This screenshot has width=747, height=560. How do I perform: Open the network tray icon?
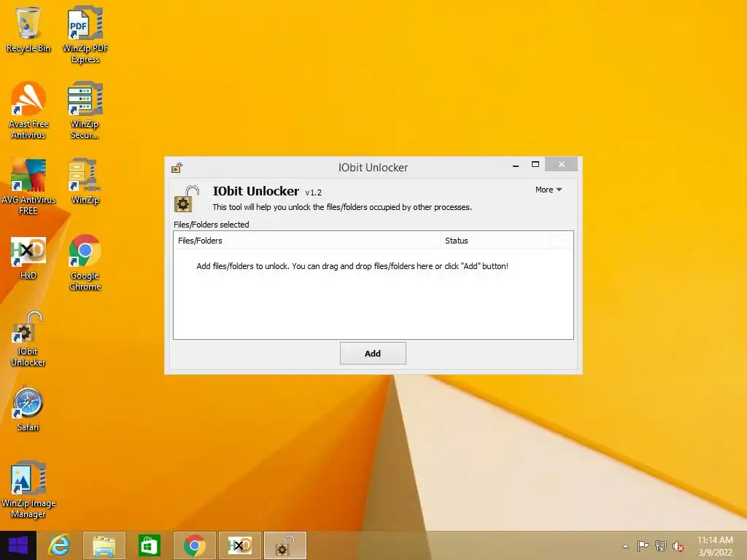[x=660, y=545]
